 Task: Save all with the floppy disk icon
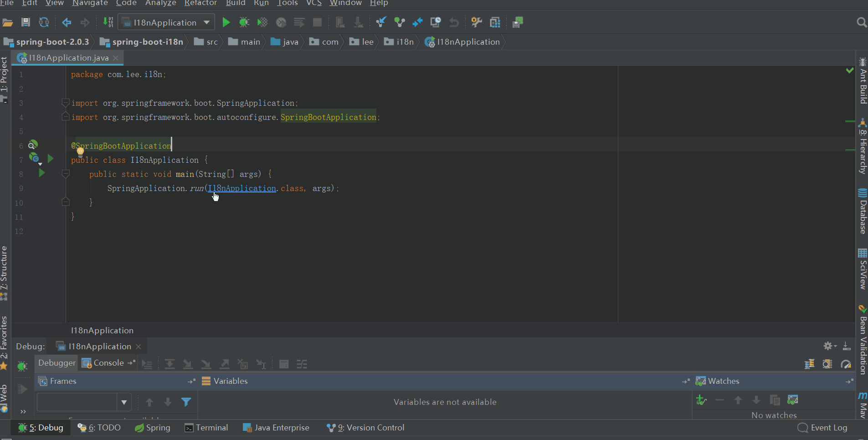point(26,22)
